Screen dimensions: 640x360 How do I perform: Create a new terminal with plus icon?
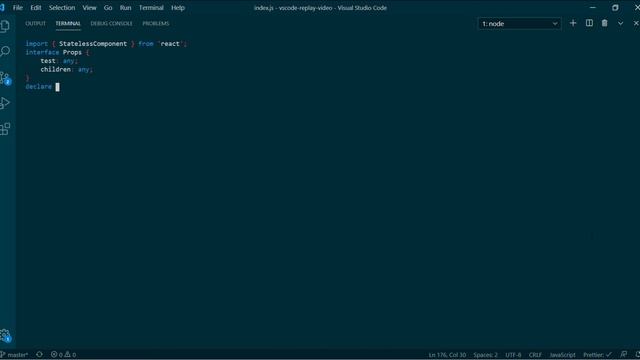tap(573, 23)
